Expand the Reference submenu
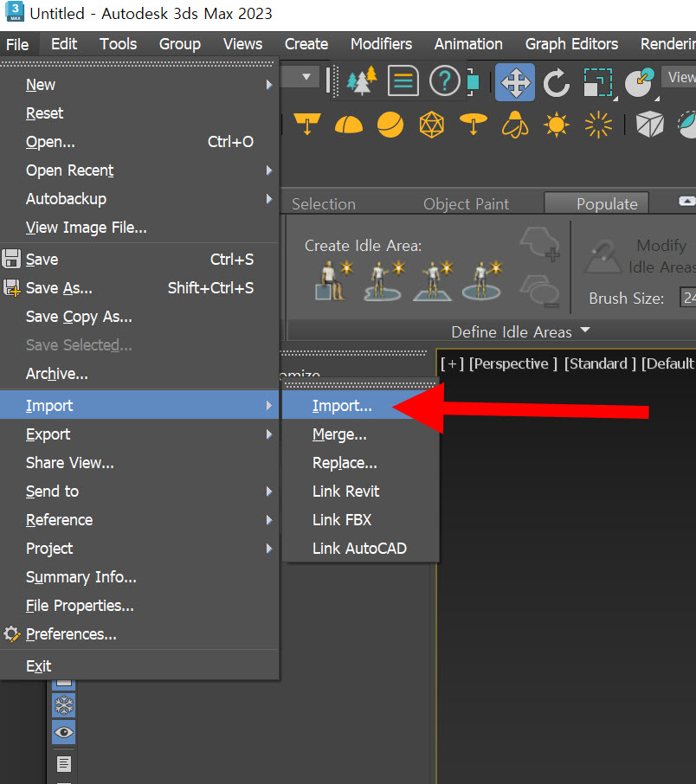This screenshot has height=784, width=696. click(x=139, y=519)
